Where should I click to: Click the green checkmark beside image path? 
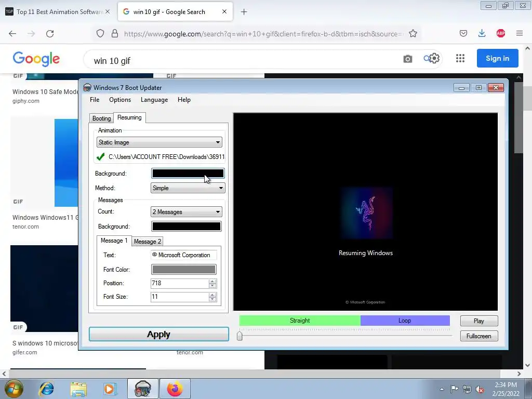tap(100, 157)
